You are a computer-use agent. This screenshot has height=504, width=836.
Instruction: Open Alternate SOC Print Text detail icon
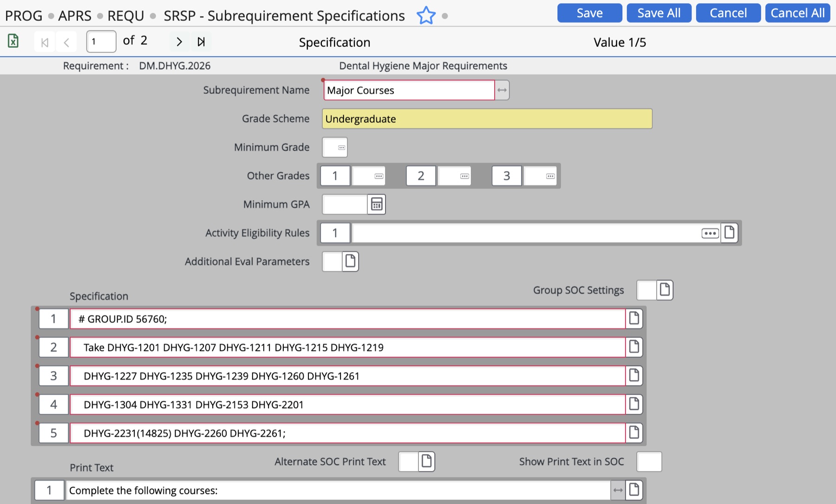(x=426, y=462)
